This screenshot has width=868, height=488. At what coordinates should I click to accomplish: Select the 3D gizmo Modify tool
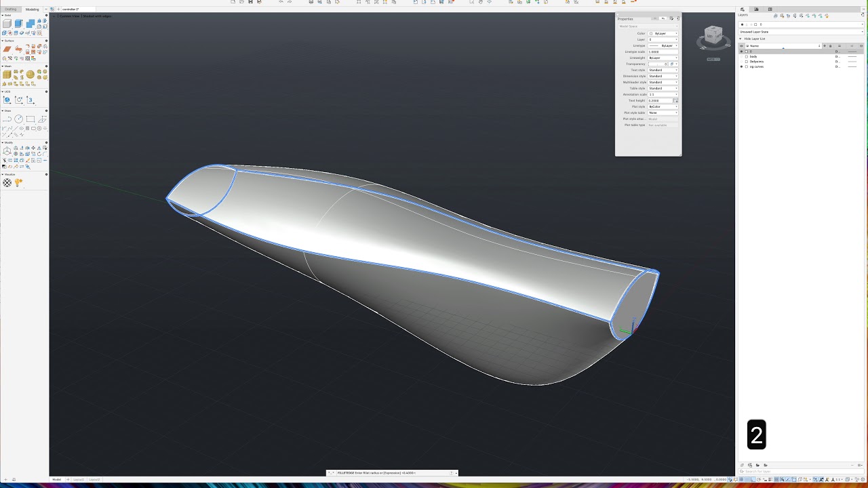7,151
